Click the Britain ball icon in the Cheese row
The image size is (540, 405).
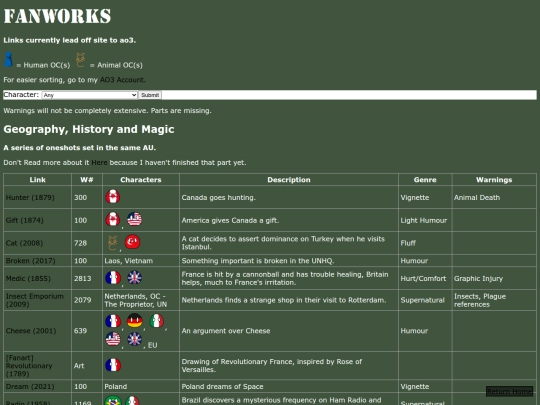click(x=134, y=339)
